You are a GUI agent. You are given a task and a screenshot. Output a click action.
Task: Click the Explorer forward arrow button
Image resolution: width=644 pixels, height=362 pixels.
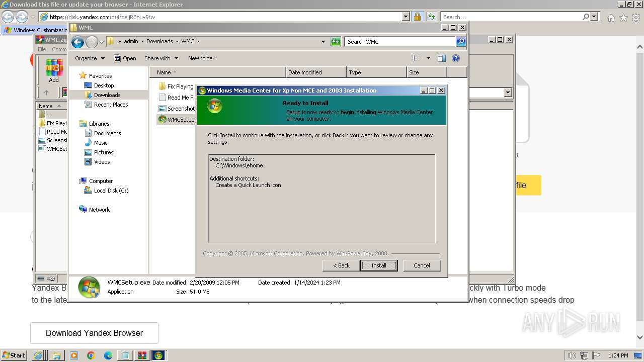92,42
